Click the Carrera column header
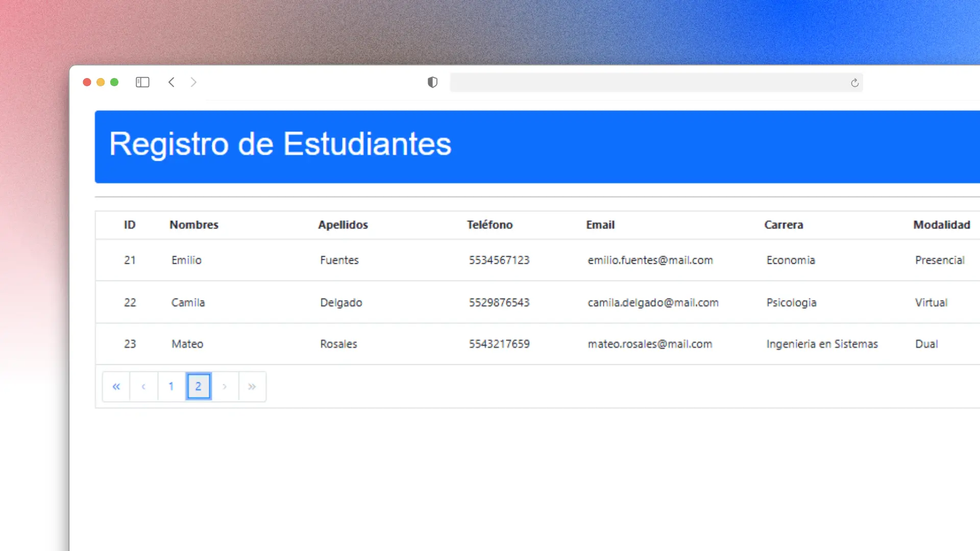 click(x=784, y=225)
